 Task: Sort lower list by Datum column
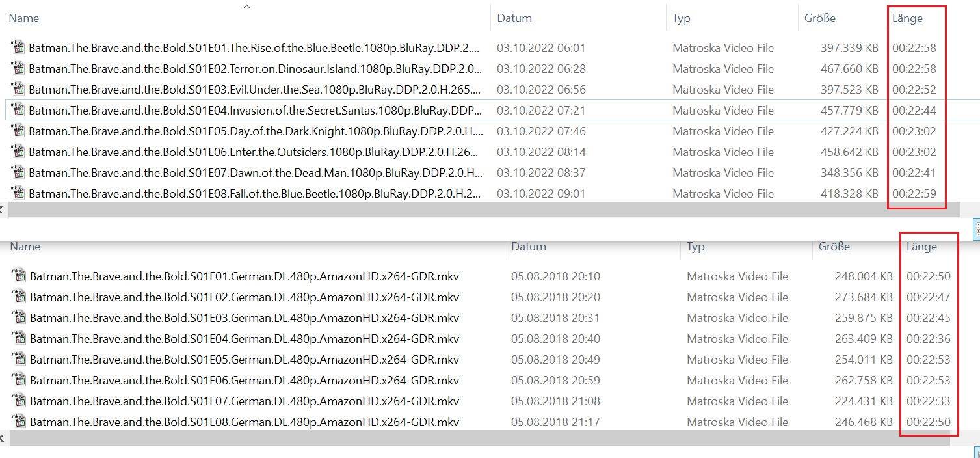pos(529,247)
